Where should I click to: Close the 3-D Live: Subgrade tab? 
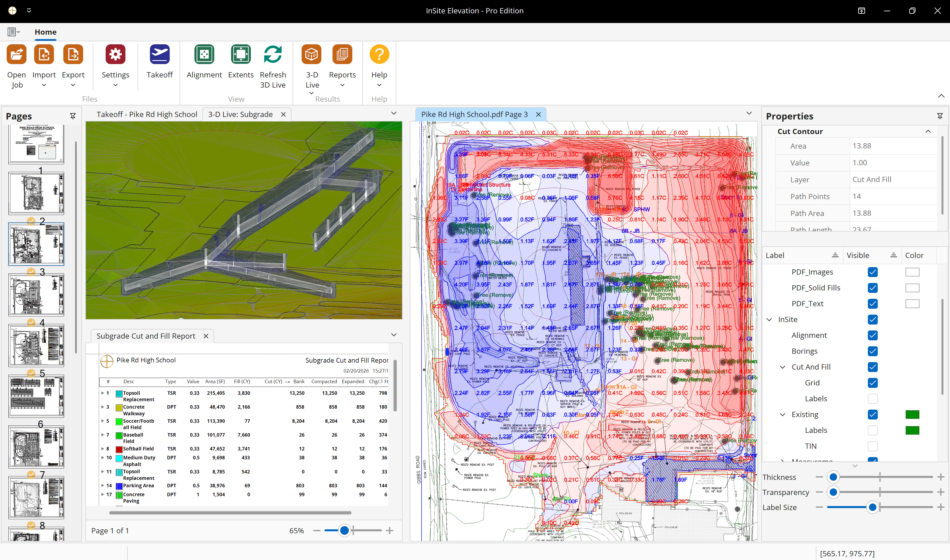tap(284, 114)
